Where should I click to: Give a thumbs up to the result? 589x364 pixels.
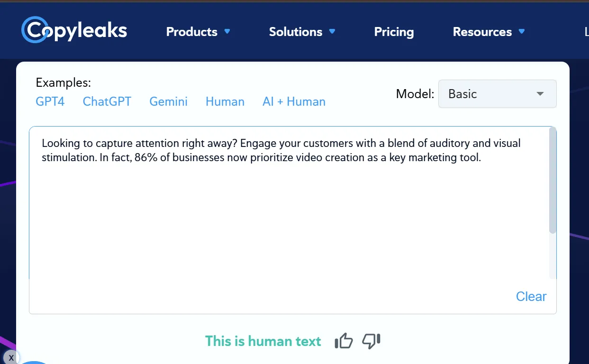344,341
